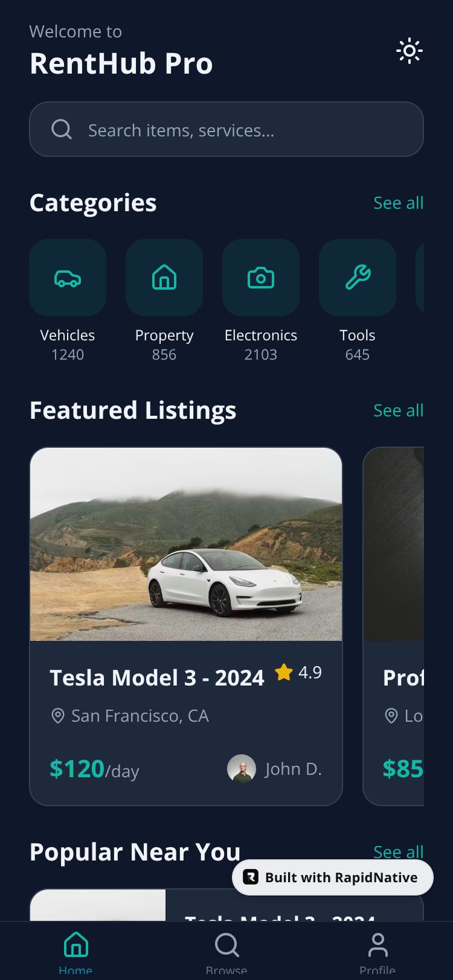See all Popular Near You listings
453x980 pixels.
tap(398, 850)
